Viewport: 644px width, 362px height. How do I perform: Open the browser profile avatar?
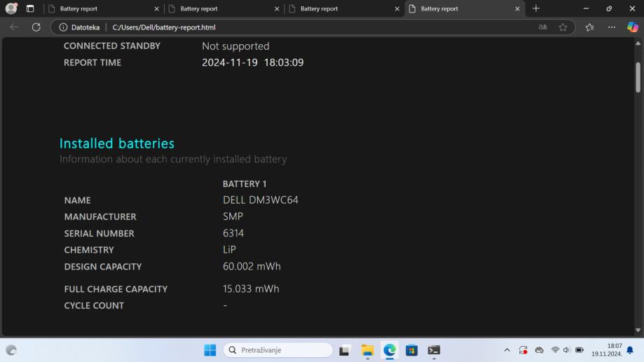coord(11,8)
